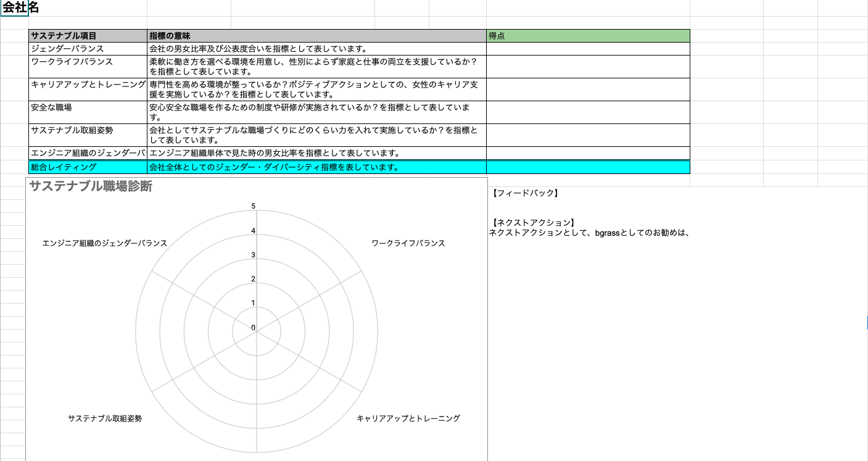Click score cell for ワークライフバランス row

pos(588,67)
